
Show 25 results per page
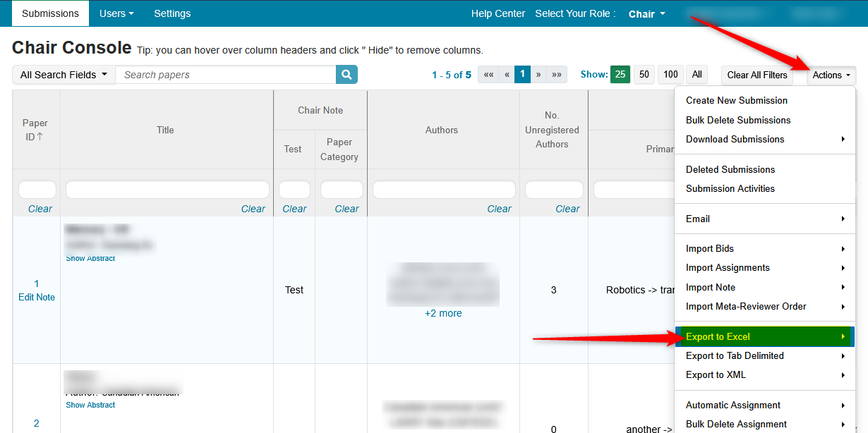[x=620, y=75]
